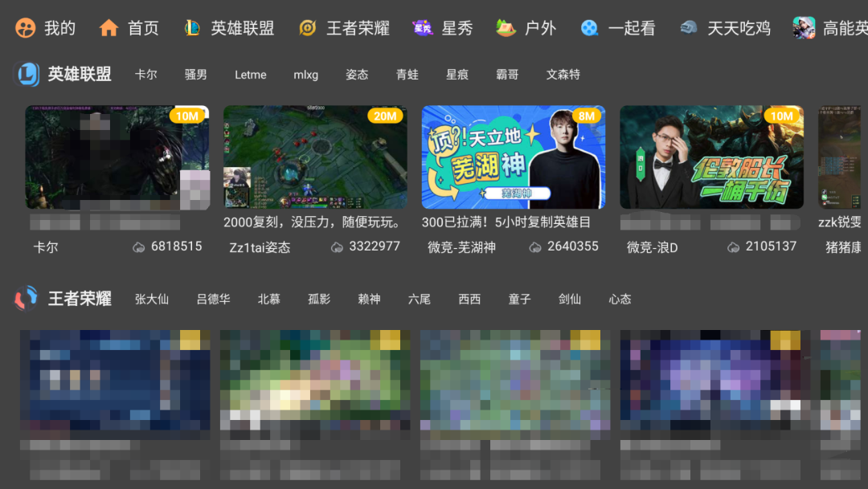Switch to 户外 tab
Screen dimensions: 868x489
(x=540, y=27)
